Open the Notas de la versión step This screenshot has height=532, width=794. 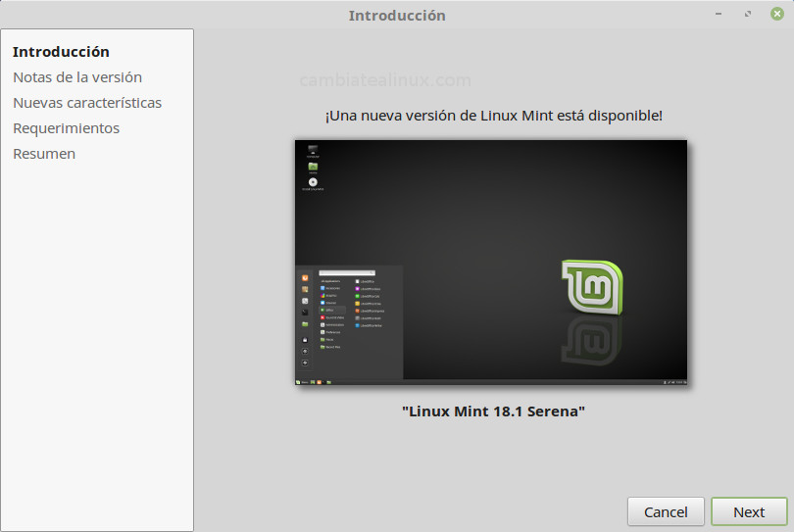77,77
